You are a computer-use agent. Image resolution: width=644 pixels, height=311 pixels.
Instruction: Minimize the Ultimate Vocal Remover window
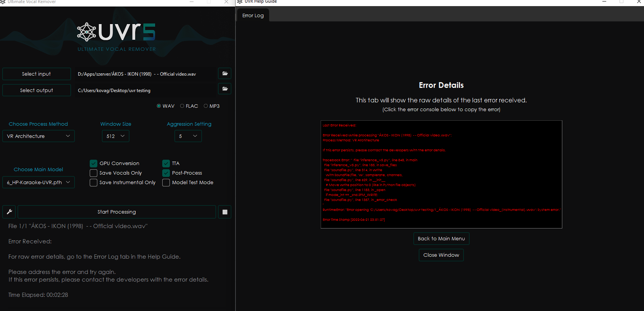pos(192,2)
